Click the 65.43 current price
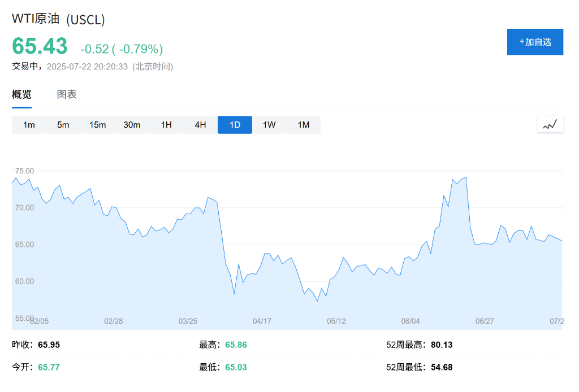 40,46
